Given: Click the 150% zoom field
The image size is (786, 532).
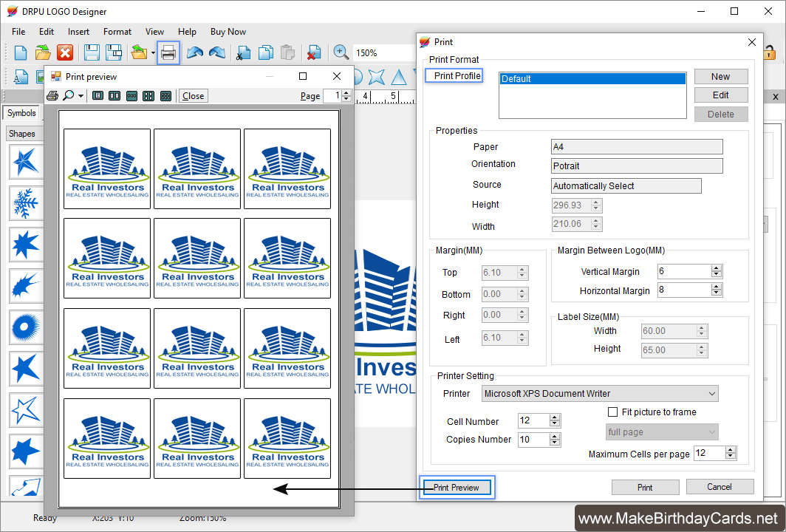Looking at the screenshot, I should pyautogui.click(x=383, y=52).
